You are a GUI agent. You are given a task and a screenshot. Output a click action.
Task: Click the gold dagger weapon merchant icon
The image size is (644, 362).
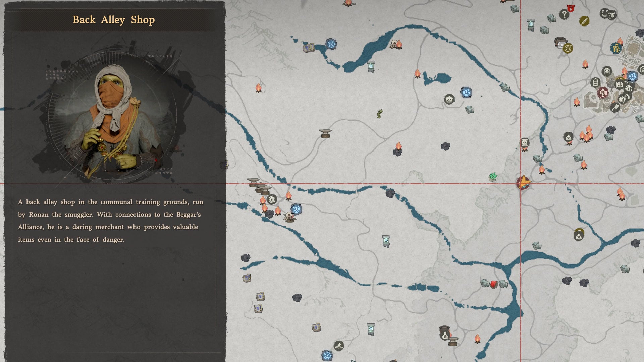[x=585, y=21]
